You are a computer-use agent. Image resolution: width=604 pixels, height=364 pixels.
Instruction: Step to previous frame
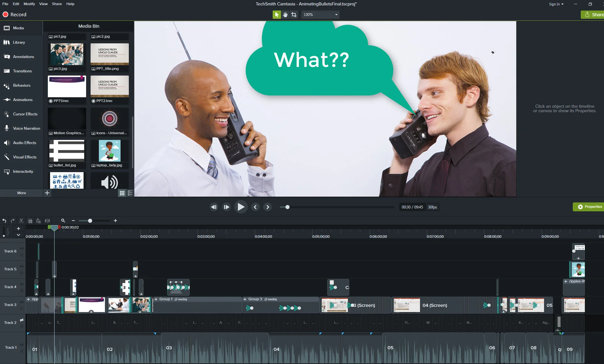[214, 207]
